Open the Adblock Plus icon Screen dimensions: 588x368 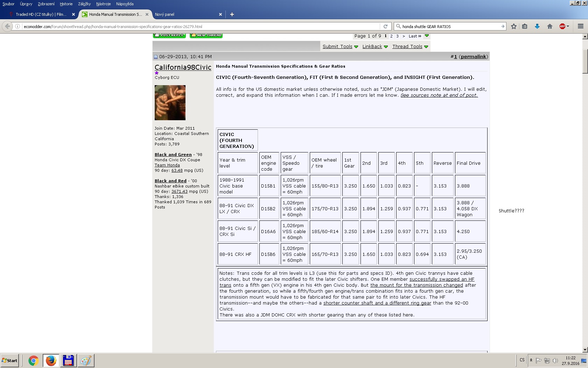point(562,26)
